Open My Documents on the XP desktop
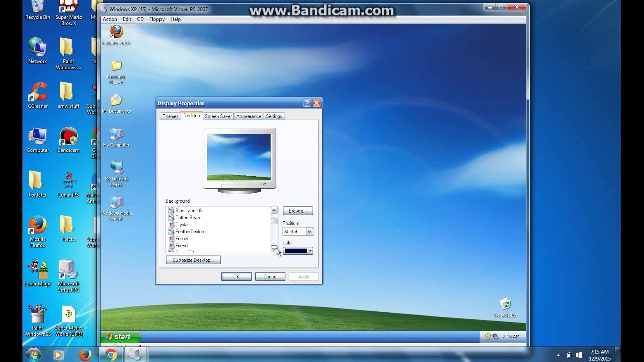 116,104
